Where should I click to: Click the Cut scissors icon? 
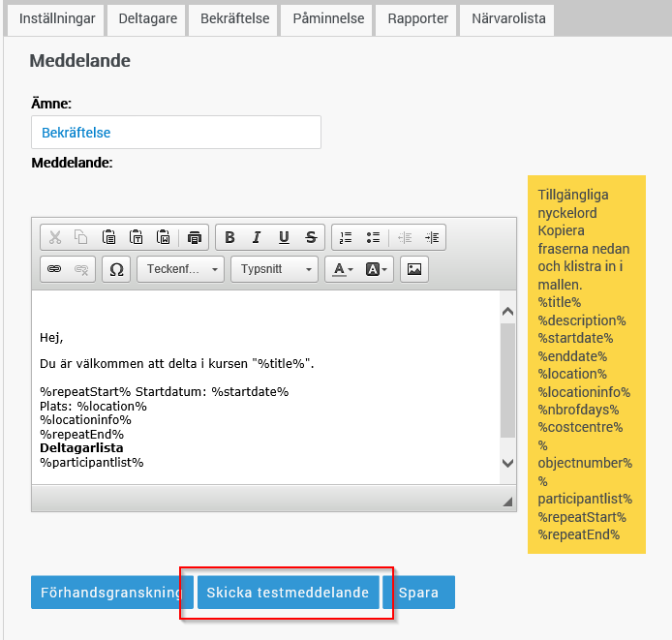tap(55, 237)
